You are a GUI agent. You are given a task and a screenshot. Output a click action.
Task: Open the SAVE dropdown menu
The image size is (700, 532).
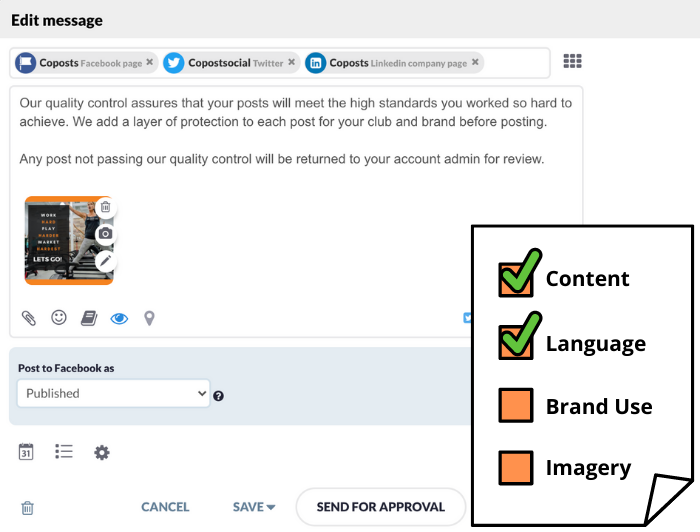(254, 507)
